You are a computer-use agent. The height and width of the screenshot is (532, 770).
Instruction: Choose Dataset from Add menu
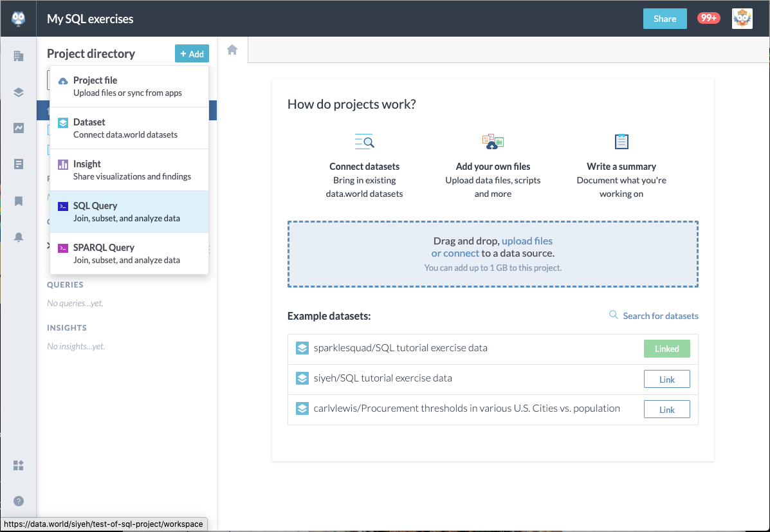pyautogui.click(x=129, y=128)
